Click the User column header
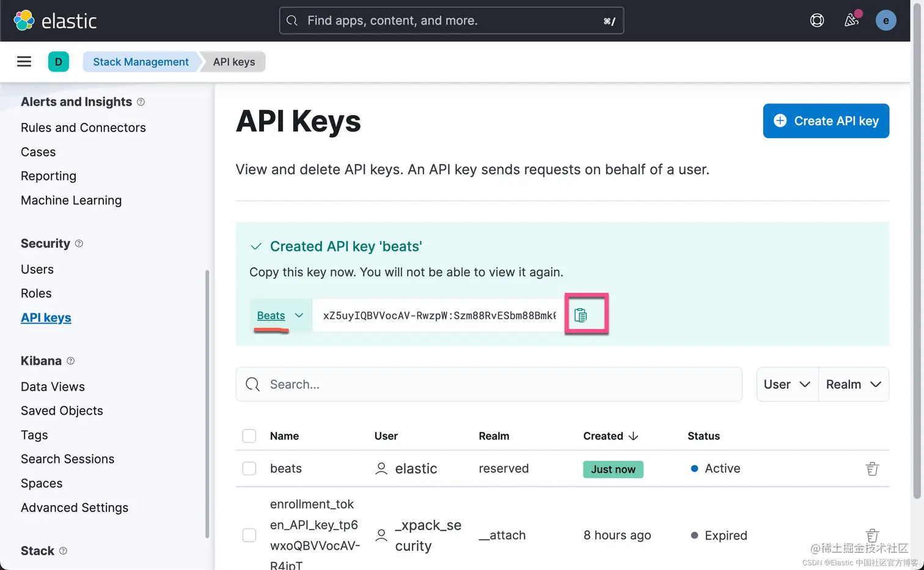This screenshot has height=570, width=924. tap(386, 436)
